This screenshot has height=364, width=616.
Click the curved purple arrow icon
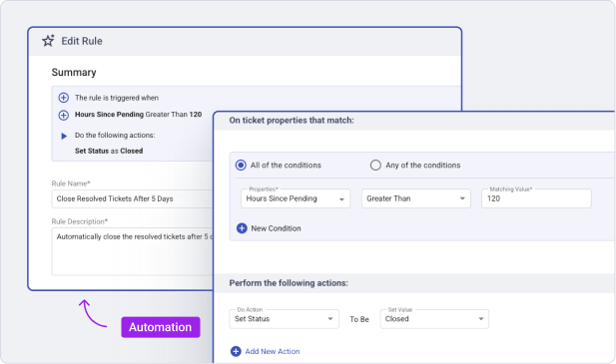click(x=93, y=313)
